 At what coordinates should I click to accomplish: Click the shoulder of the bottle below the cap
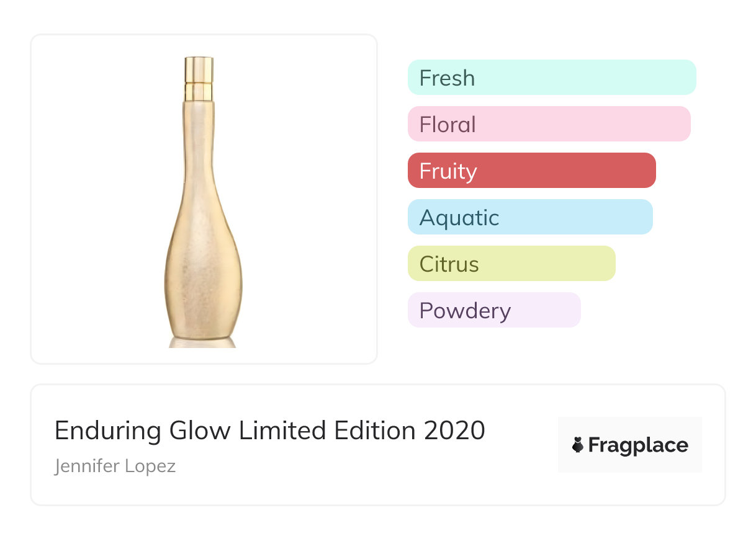click(x=199, y=107)
